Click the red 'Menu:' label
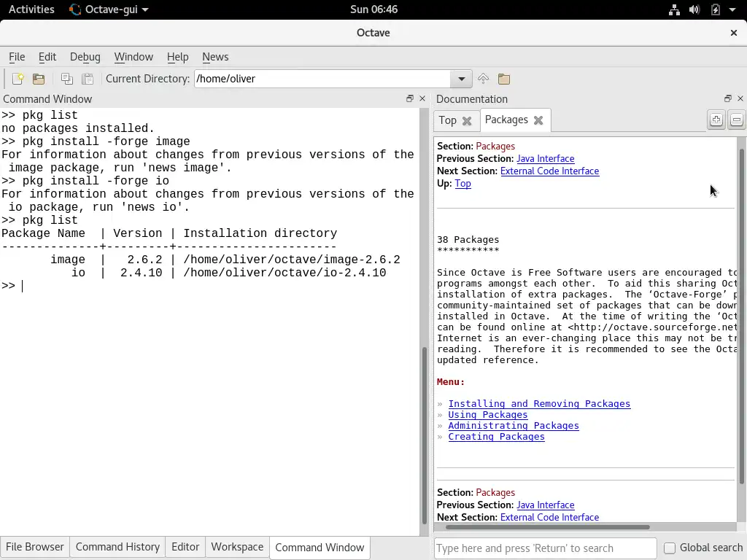 click(451, 382)
